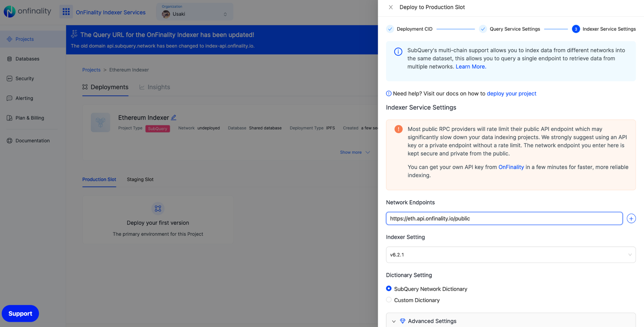
Task: Choose Custom Dictionary instead
Action: coord(389,300)
